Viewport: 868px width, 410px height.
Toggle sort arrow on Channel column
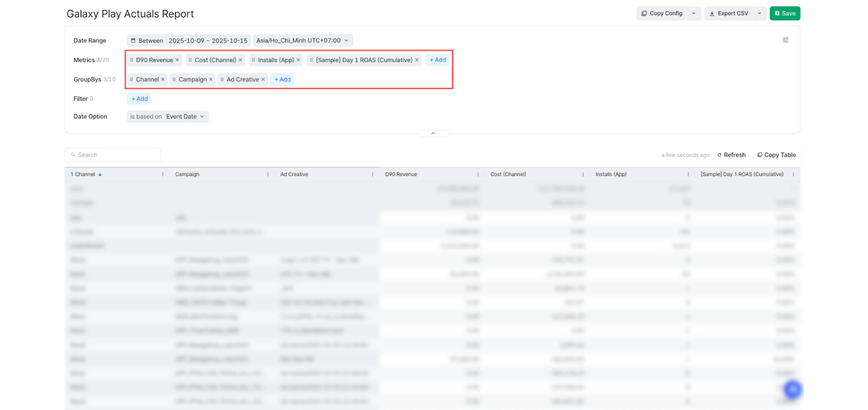pyautogui.click(x=100, y=175)
